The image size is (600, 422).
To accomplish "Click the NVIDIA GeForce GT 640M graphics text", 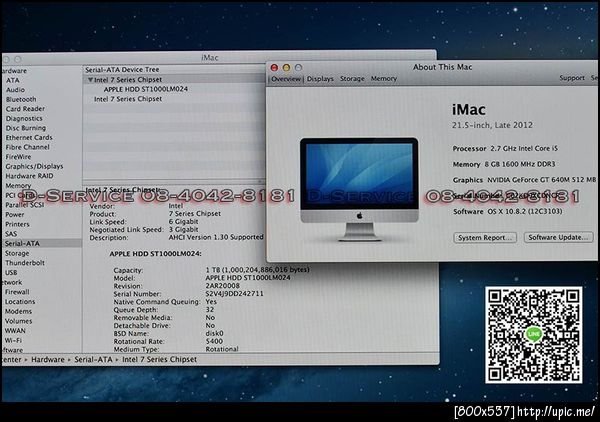I will click(541, 179).
